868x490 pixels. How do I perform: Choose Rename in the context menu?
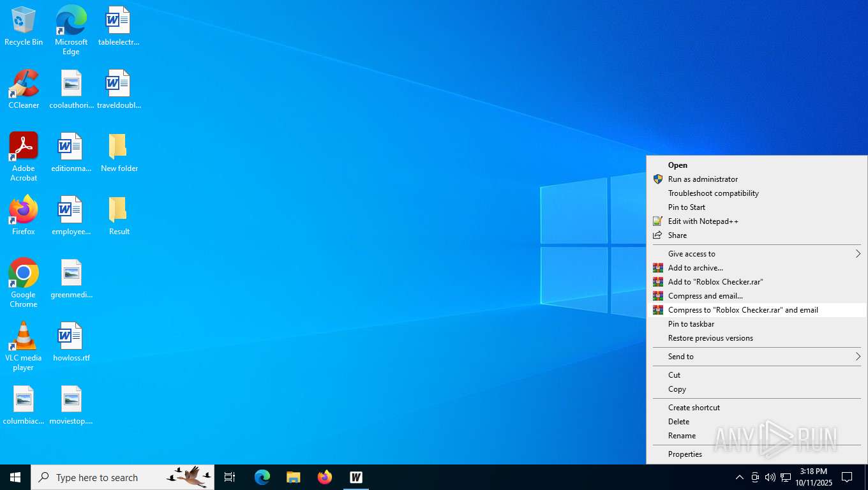tap(756, 436)
